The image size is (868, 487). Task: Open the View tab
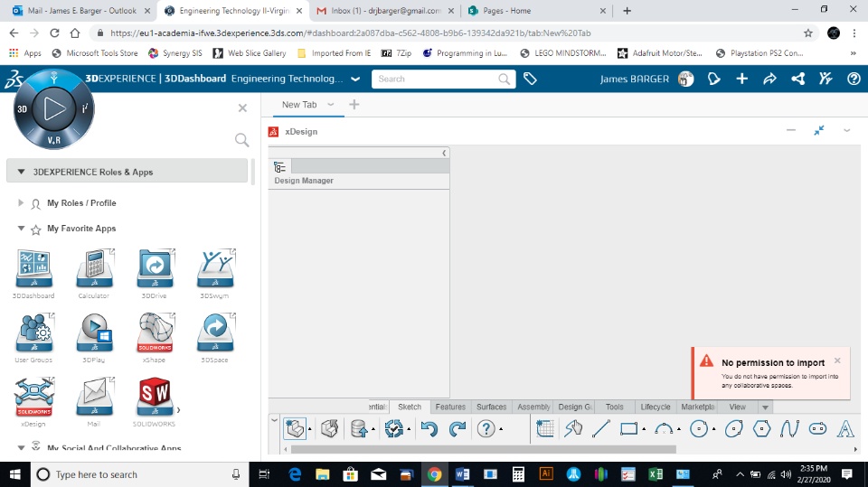(x=737, y=407)
